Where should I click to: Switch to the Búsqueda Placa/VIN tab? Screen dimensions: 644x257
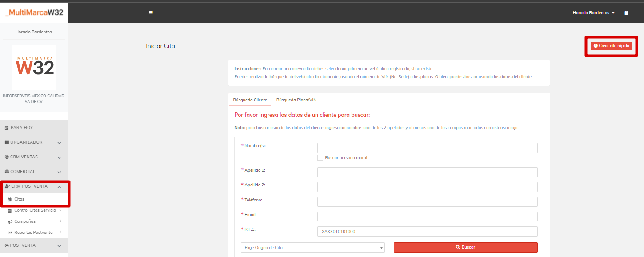[296, 100]
